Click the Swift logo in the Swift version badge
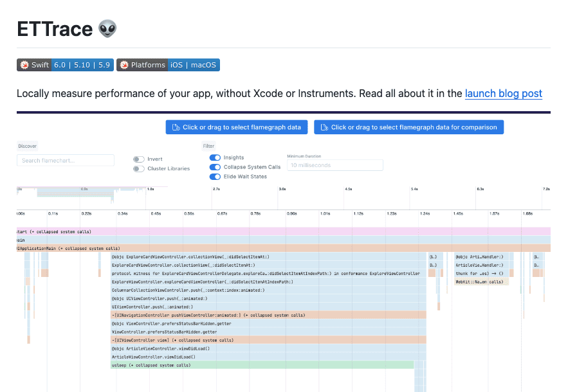Viewport: 568px width, 392px height. pyautogui.click(x=24, y=65)
